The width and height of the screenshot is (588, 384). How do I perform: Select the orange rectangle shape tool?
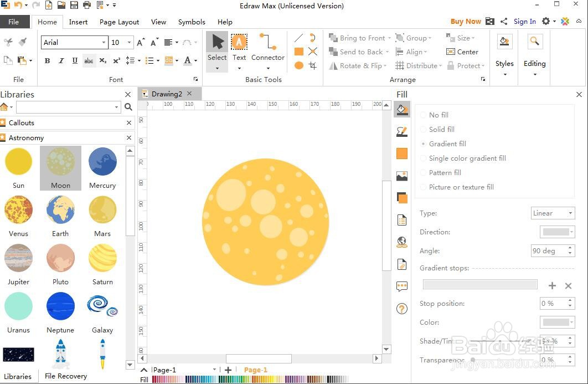coord(299,52)
